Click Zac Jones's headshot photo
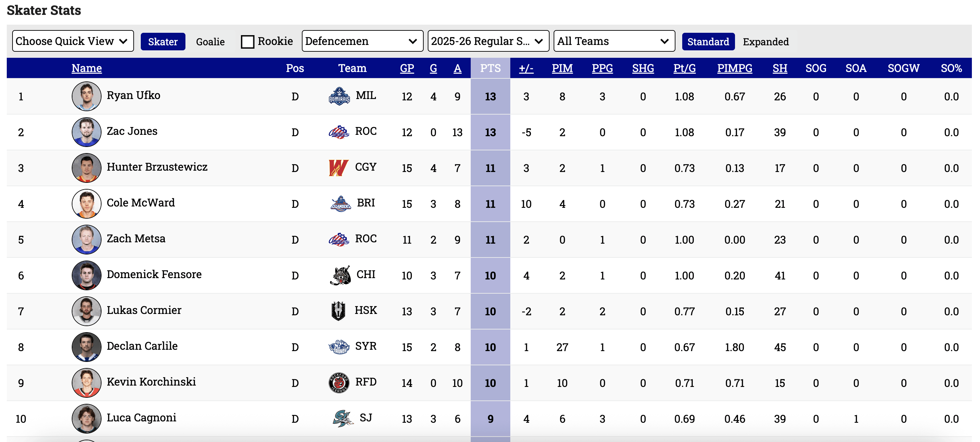980x442 pixels. click(86, 132)
